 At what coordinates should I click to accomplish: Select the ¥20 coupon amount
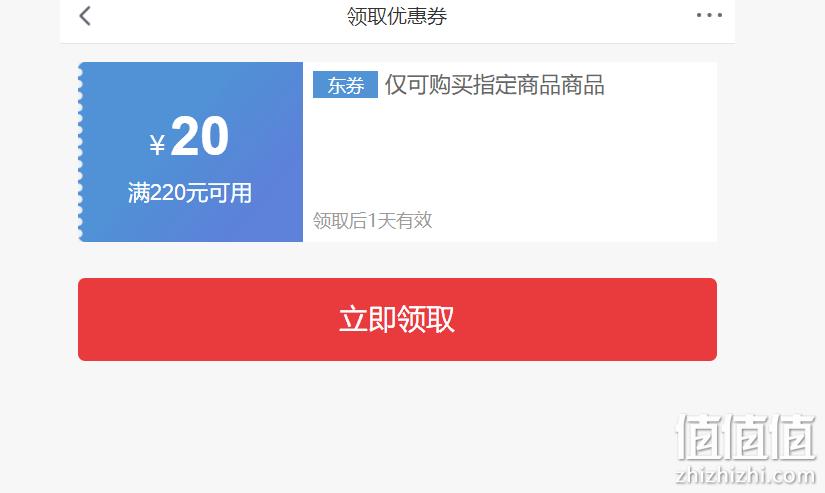(189, 137)
